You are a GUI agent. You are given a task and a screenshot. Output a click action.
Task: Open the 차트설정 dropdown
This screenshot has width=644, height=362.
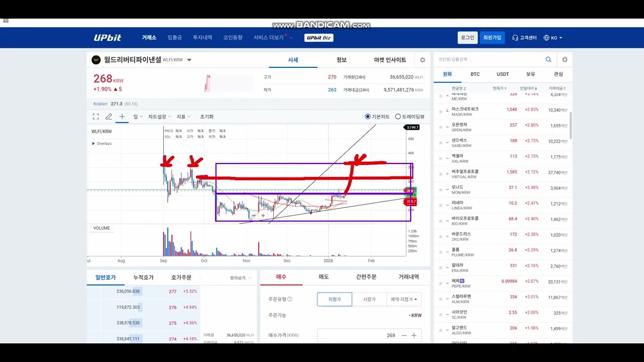159,117
